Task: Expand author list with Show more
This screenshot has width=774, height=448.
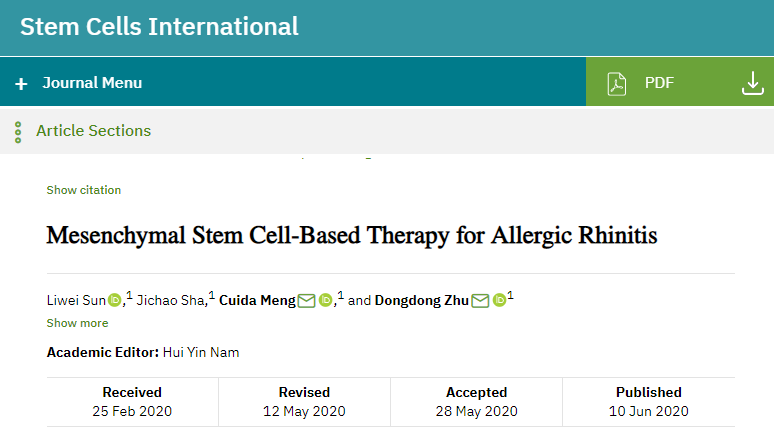Action: coord(77,323)
